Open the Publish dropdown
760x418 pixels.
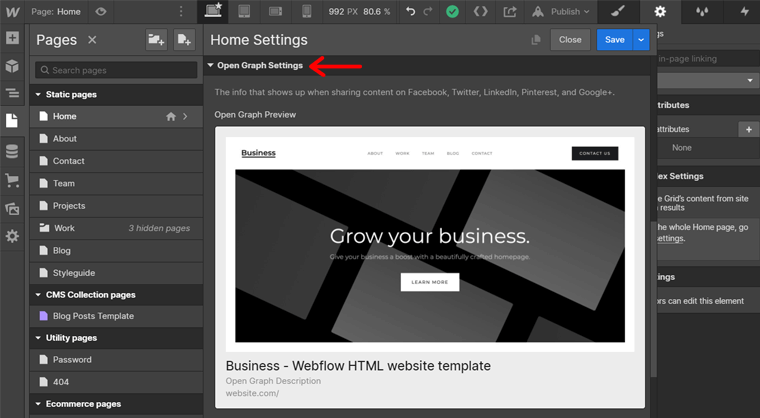[x=561, y=12]
